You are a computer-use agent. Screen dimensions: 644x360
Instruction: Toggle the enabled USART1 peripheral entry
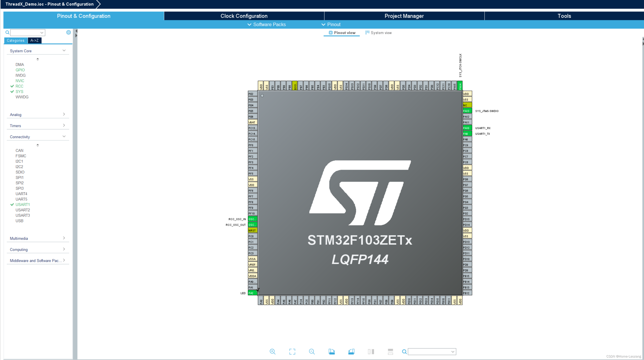23,205
